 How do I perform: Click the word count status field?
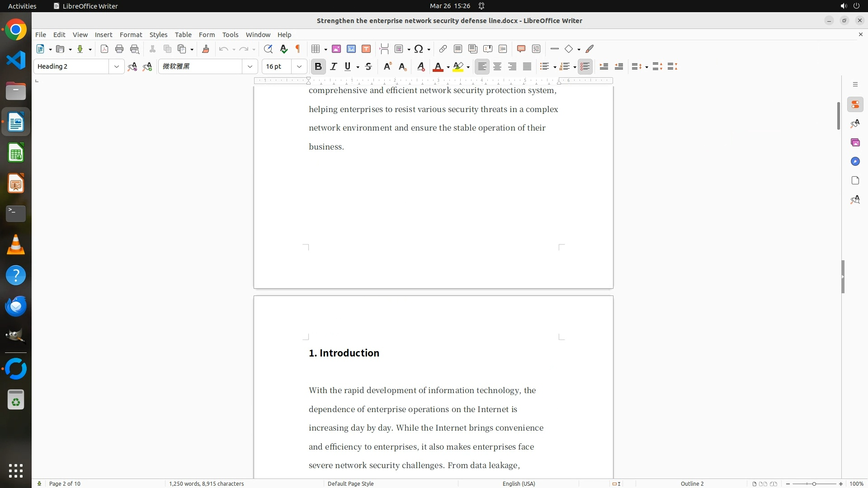(x=206, y=483)
